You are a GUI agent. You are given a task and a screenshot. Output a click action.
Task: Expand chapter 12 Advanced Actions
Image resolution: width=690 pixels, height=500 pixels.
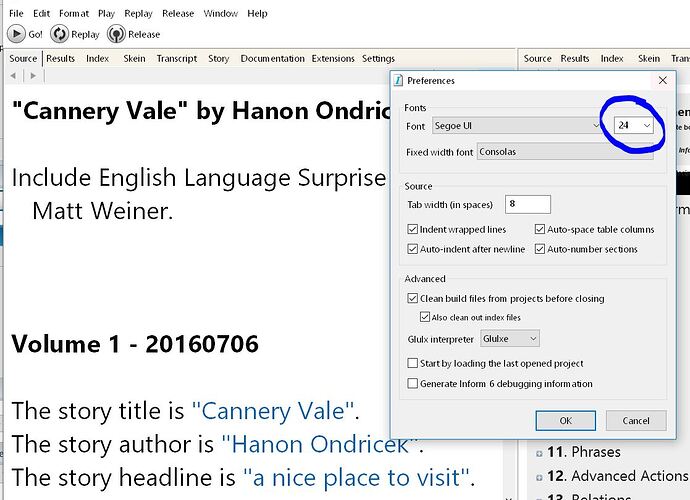coord(541,476)
